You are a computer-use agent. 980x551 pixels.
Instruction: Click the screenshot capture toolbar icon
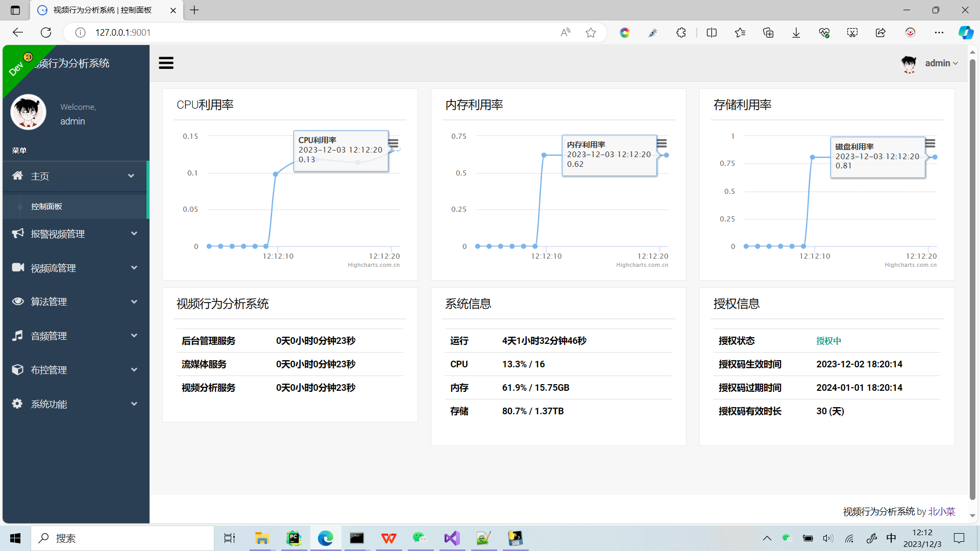[852, 33]
